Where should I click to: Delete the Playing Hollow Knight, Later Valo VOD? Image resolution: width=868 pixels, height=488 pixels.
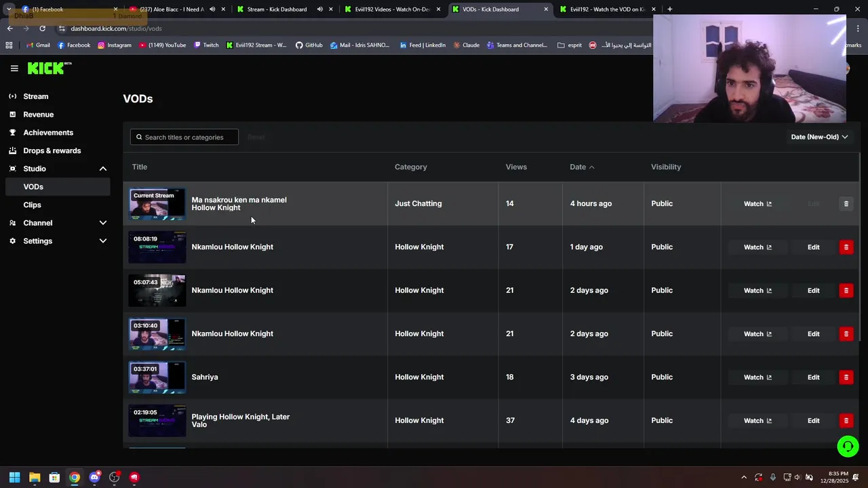coord(846,421)
